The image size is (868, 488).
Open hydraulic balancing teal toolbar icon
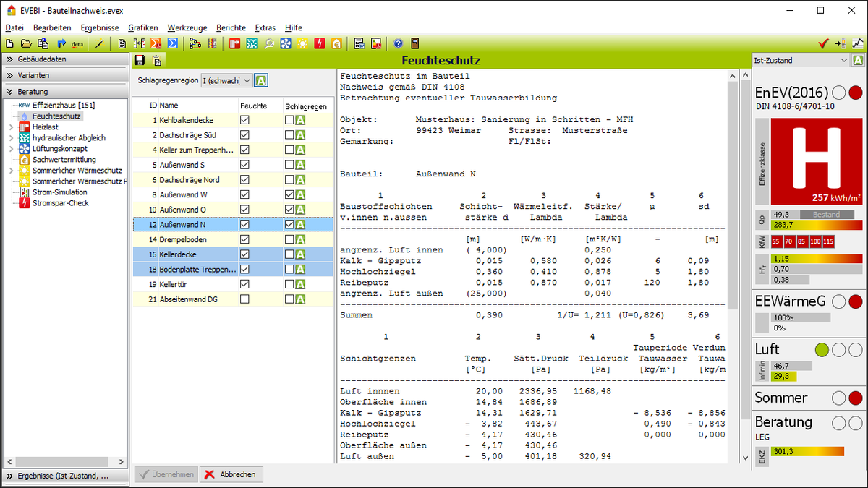252,43
